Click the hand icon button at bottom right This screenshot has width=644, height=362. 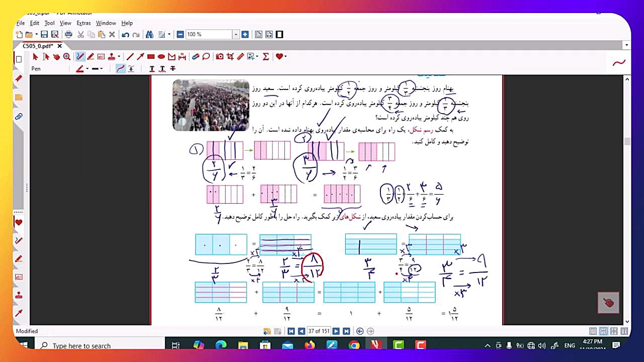tap(608, 303)
